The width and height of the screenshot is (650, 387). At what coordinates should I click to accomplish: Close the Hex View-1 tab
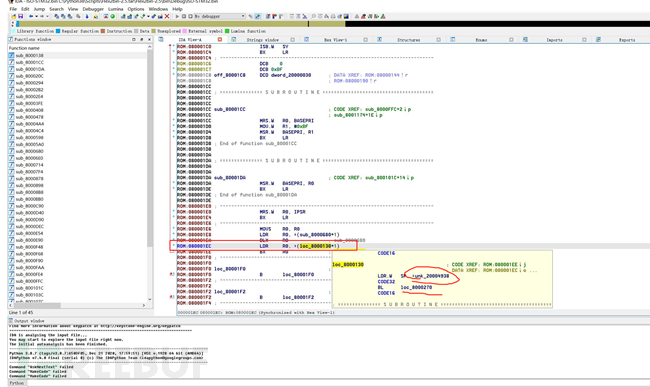click(366, 40)
